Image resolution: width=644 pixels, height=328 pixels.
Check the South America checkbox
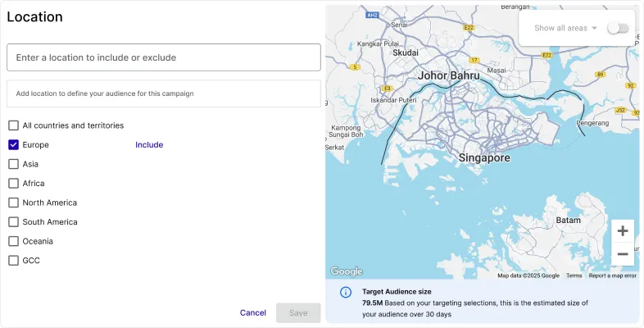[14, 222]
